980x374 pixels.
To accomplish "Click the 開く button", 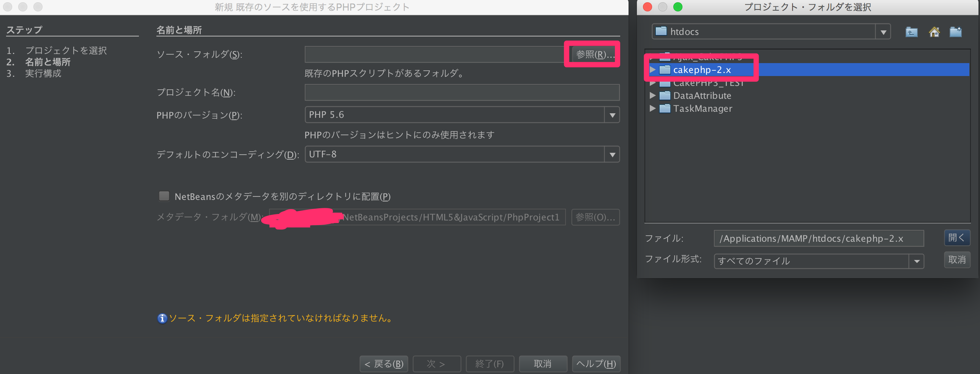I will 957,238.
